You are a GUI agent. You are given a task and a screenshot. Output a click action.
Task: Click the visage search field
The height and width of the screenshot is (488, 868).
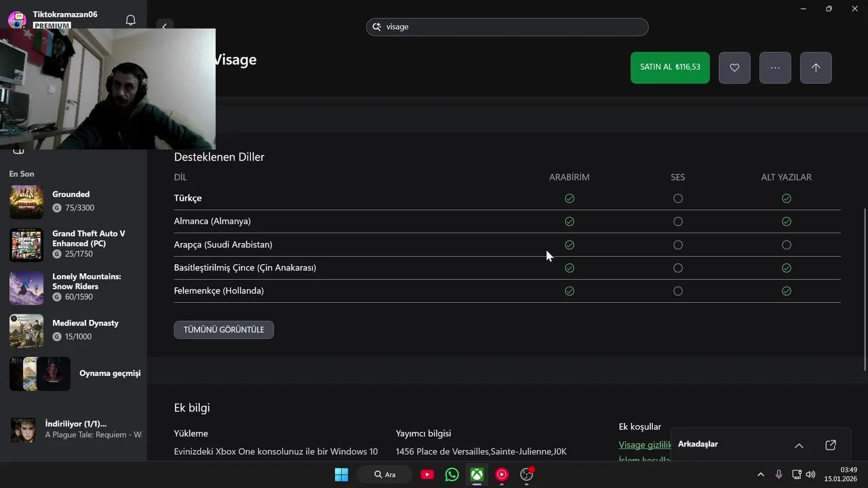(507, 27)
